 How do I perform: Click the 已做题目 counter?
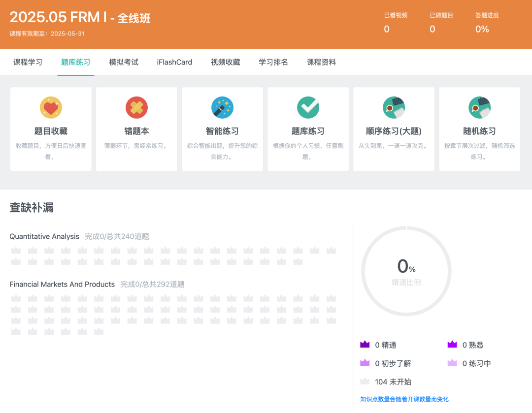click(x=441, y=22)
